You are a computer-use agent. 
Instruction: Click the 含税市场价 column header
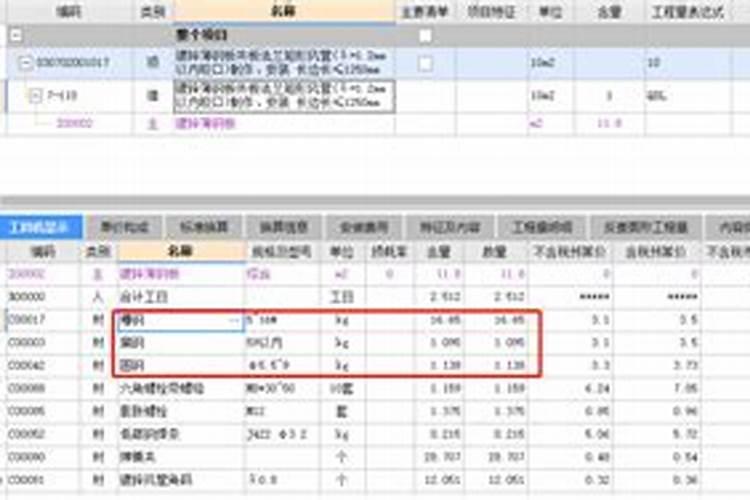(x=656, y=252)
